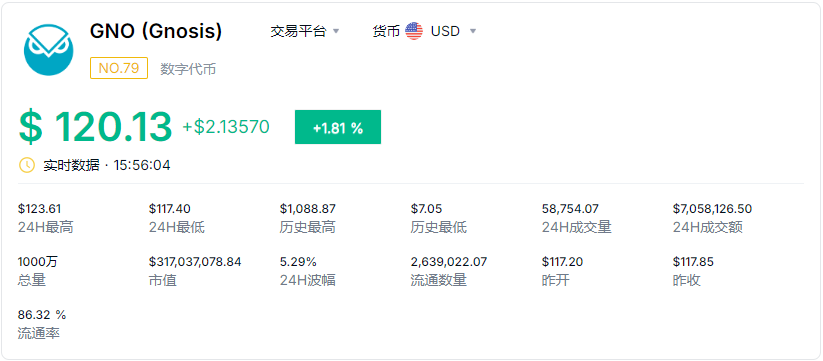Click the US flag currency icon
The height and width of the screenshot is (361, 823).
[x=414, y=31]
